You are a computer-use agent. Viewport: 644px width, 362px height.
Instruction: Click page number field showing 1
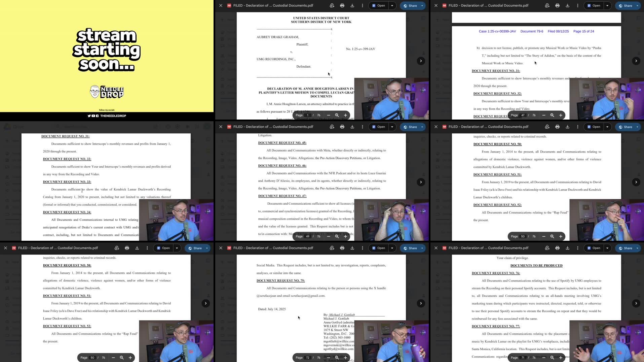[x=307, y=115]
